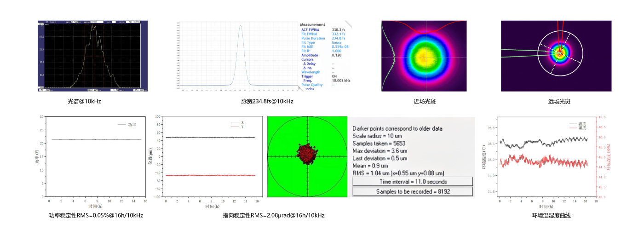The width and height of the screenshot is (644, 230).
Task: Click the Fit FWHM measurement label
Action: point(310,34)
